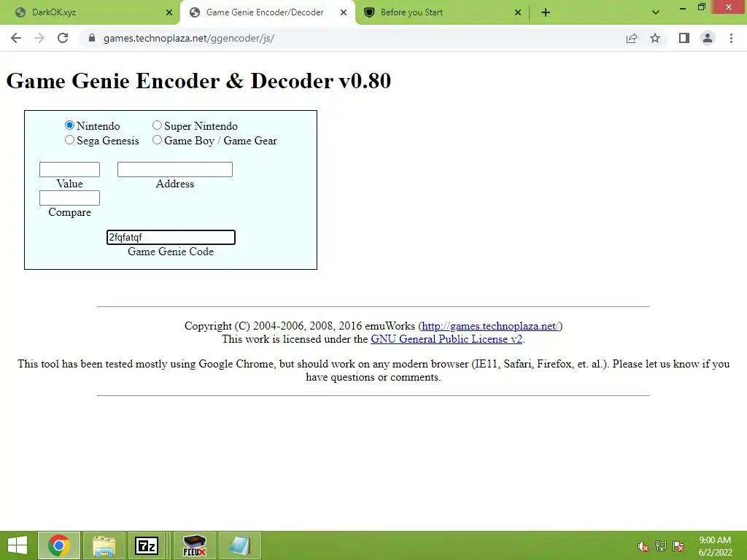Click the Compare label text

pyautogui.click(x=69, y=212)
